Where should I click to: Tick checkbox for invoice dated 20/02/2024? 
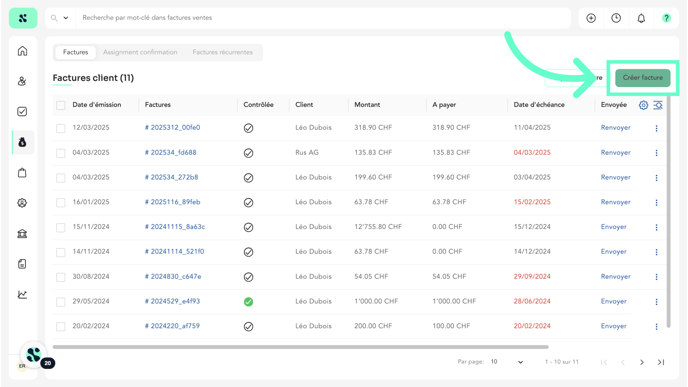pos(61,326)
